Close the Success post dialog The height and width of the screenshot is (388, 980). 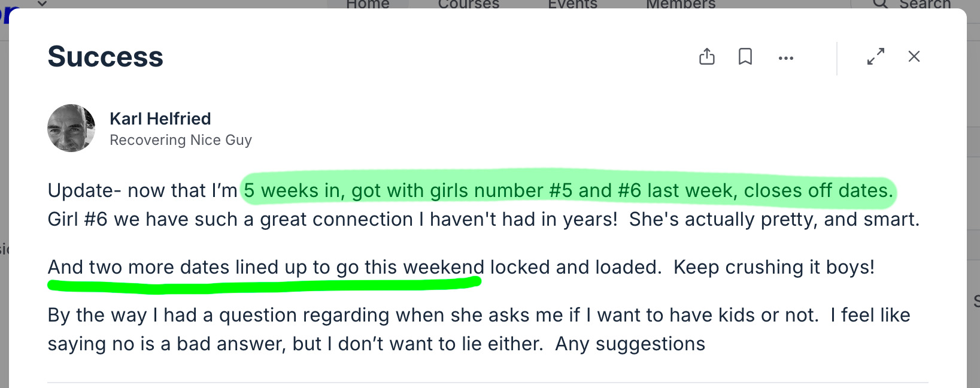[x=914, y=56]
